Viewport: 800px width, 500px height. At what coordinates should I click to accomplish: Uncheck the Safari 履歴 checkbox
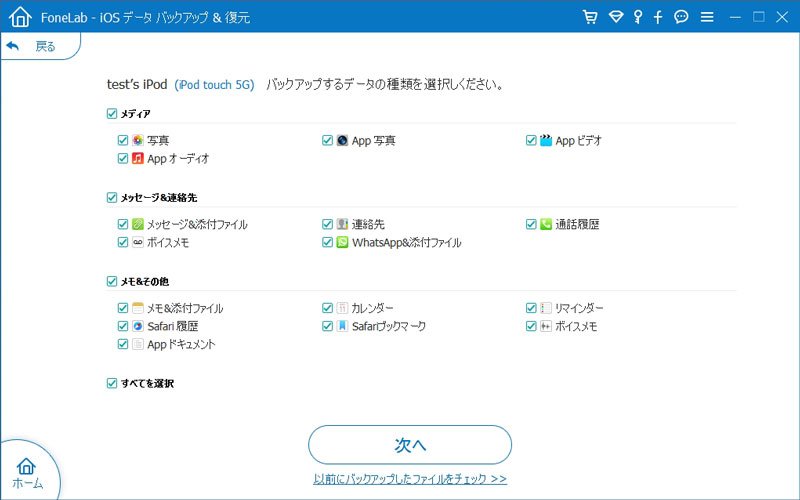[123, 326]
